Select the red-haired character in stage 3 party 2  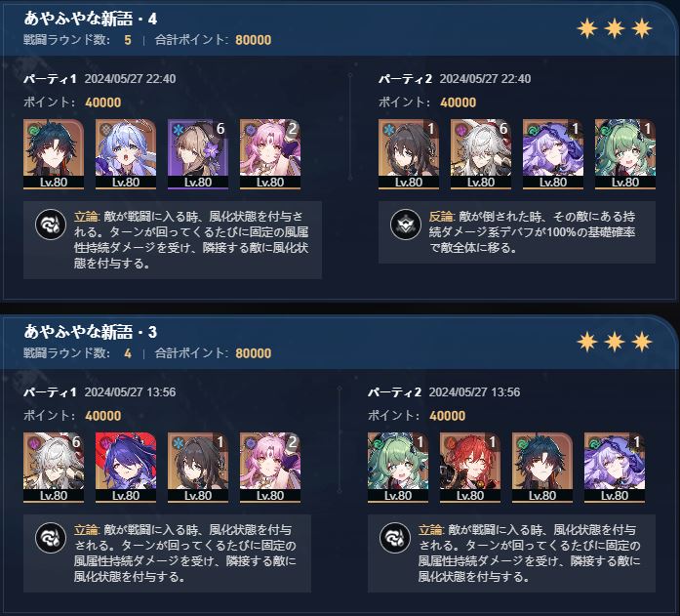click(x=470, y=468)
